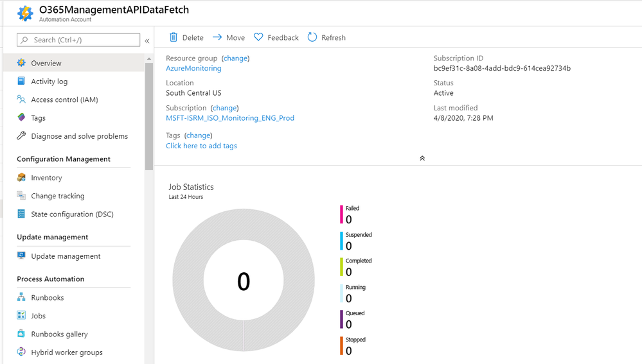Viewport: 642px width, 364px height.
Task: Open the Jobs list
Action: [74, 316]
